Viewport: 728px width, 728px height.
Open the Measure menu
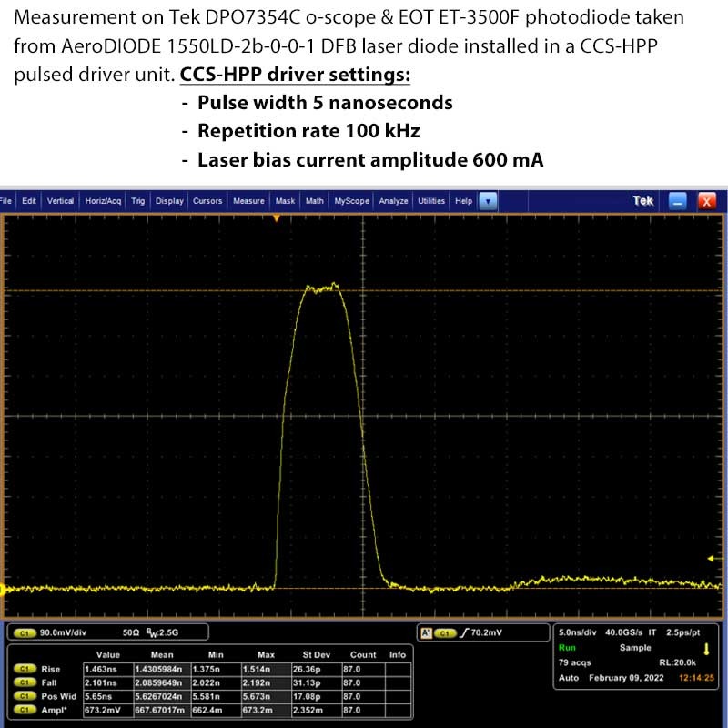pos(248,201)
